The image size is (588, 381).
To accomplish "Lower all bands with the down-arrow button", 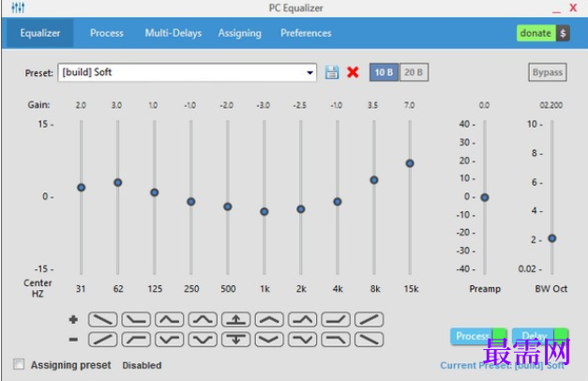I will click(236, 340).
